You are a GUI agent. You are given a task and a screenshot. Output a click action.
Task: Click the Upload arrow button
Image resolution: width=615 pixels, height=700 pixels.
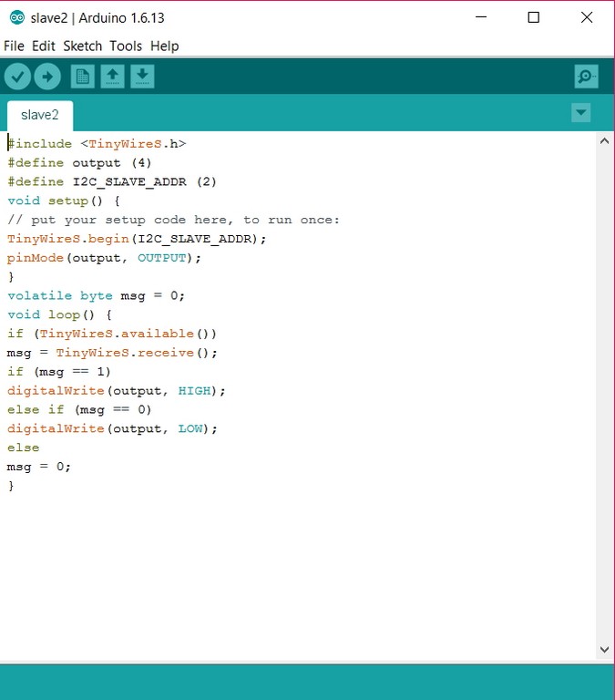click(47, 77)
